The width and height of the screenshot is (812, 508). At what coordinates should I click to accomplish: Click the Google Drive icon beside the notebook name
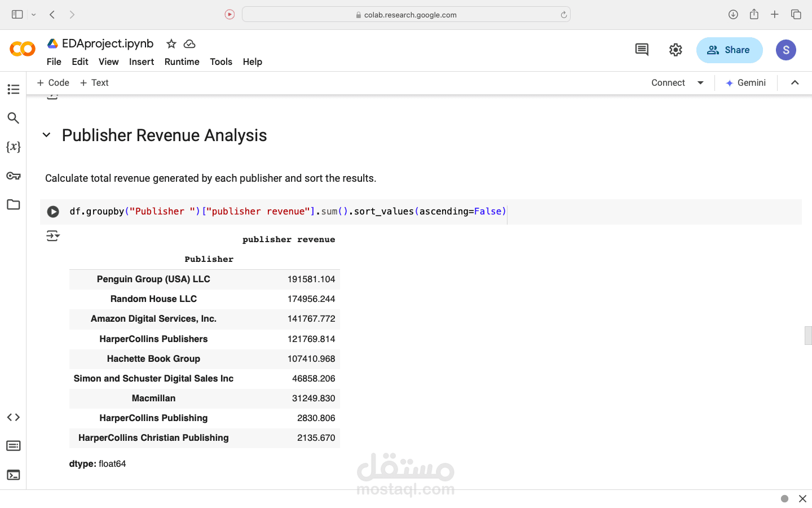(52, 43)
